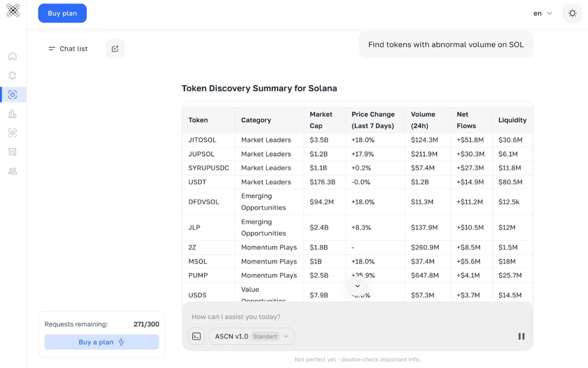Expand the ASCN v1.0 model selector
This screenshot has width=588, height=368.
(251, 336)
